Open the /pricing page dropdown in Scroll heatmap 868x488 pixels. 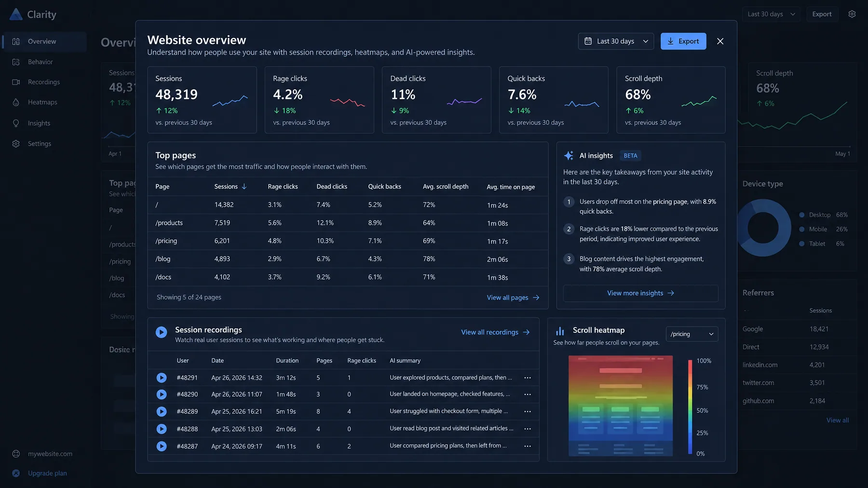coord(692,334)
